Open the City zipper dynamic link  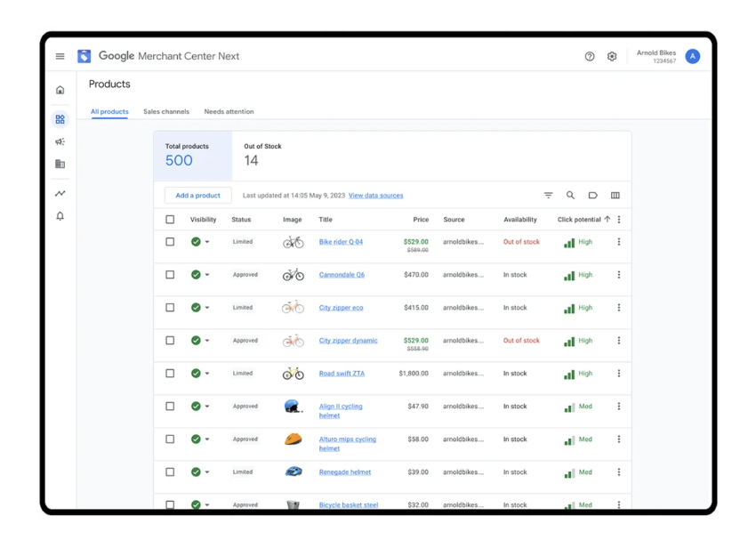click(x=348, y=341)
